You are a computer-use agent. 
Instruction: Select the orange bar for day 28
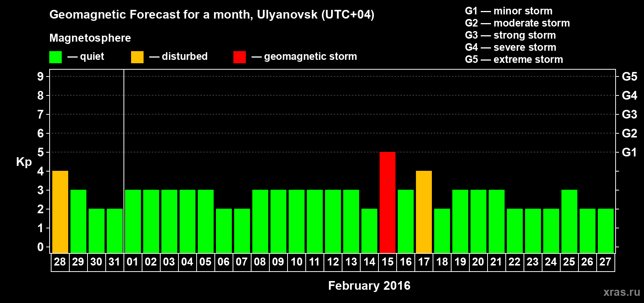(60, 212)
